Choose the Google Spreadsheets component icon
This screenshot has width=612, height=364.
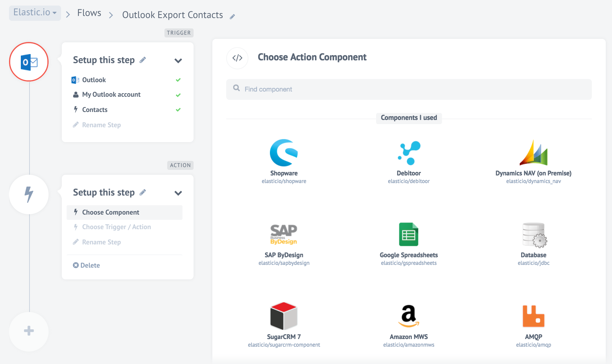click(x=409, y=234)
